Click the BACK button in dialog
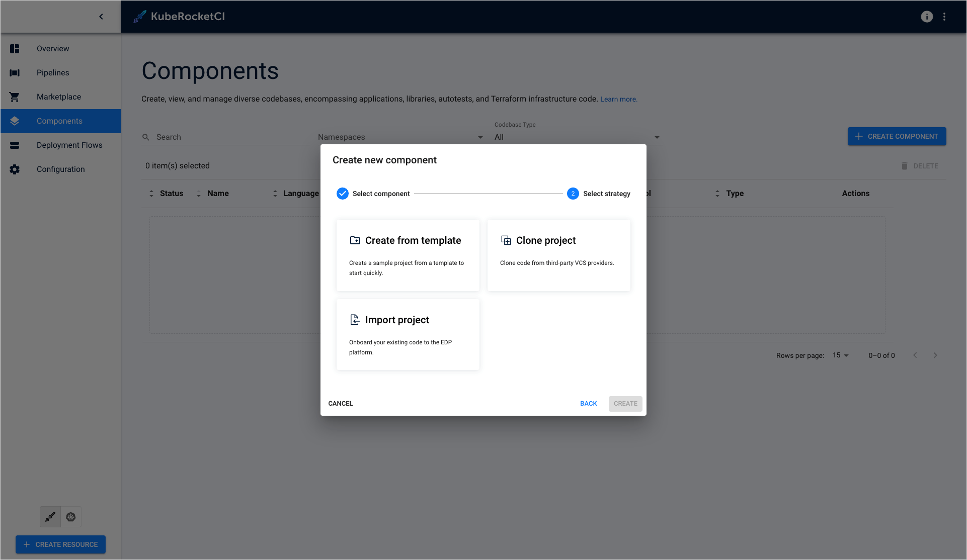Image resolution: width=967 pixels, height=560 pixels. (588, 404)
